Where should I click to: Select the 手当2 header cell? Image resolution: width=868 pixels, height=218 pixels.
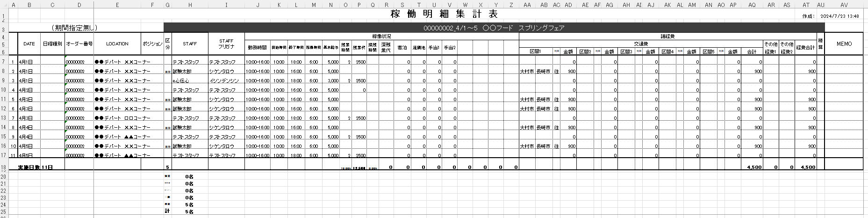coord(450,47)
